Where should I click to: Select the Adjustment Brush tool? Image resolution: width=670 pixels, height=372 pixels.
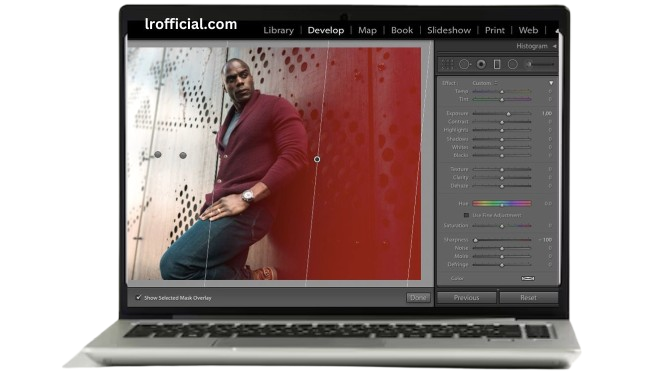pos(540,64)
